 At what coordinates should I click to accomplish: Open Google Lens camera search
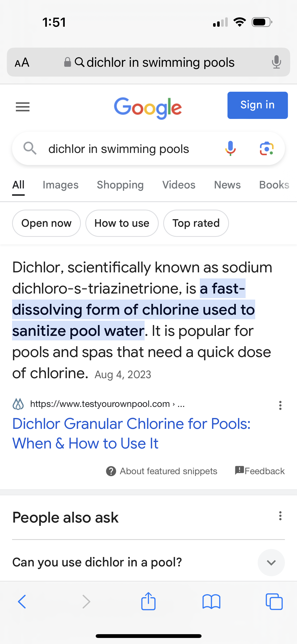267,148
